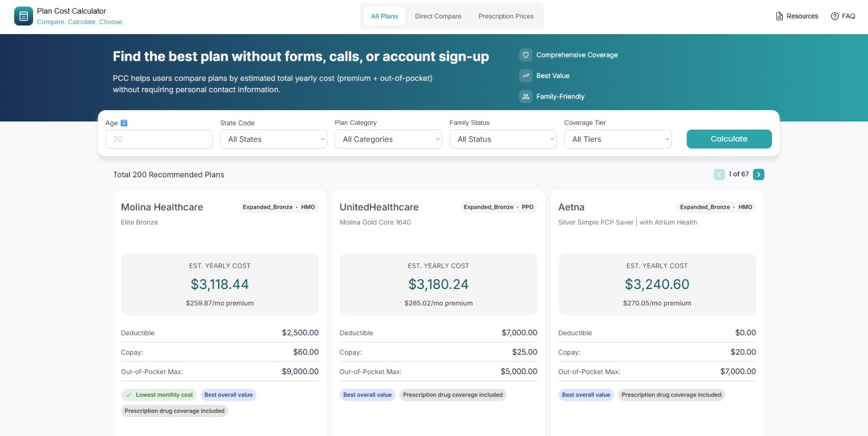
Task: Click the $265.02/mo premium text
Action: pyautogui.click(x=438, y=303)
